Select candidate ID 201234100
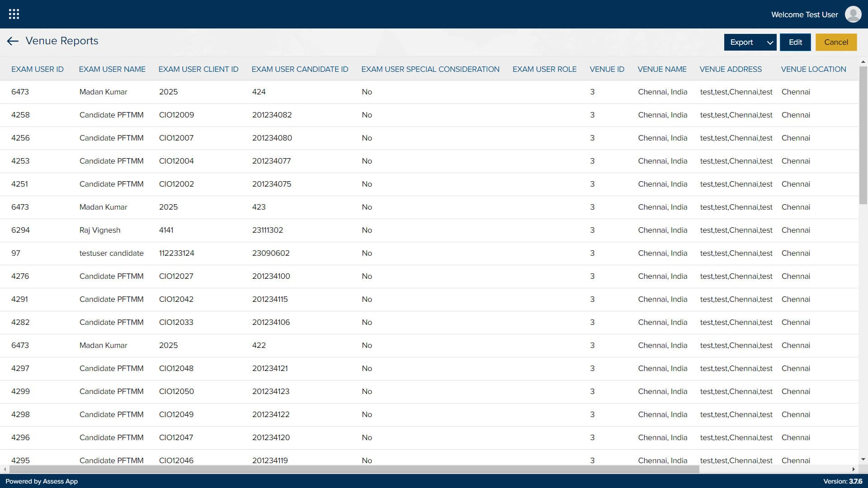 click(x=271, y=276)
